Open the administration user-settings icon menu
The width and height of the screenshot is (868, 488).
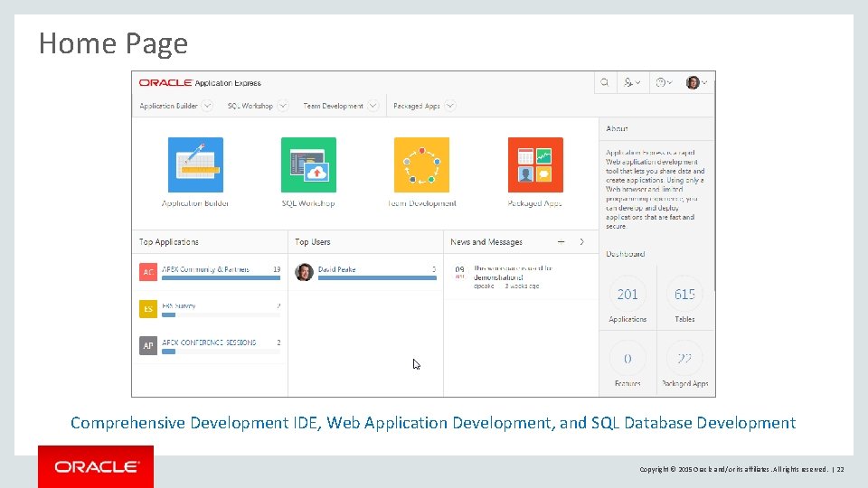tap(632, 82)
